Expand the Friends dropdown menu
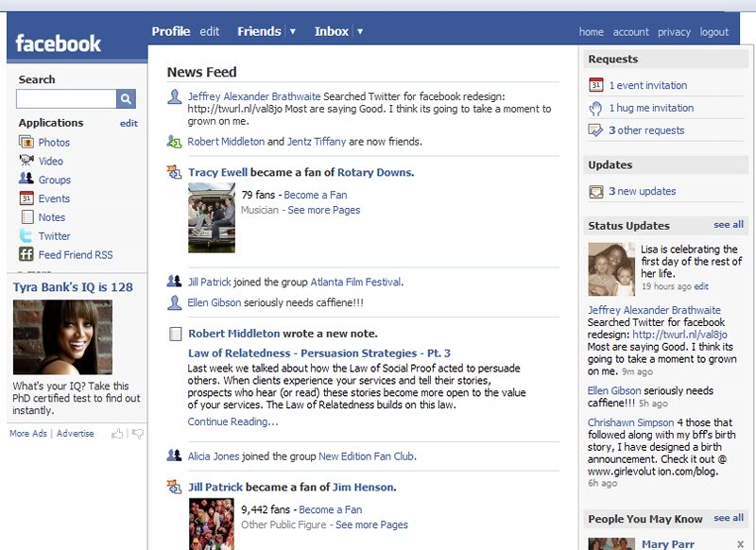 click(x=292, y=30)
